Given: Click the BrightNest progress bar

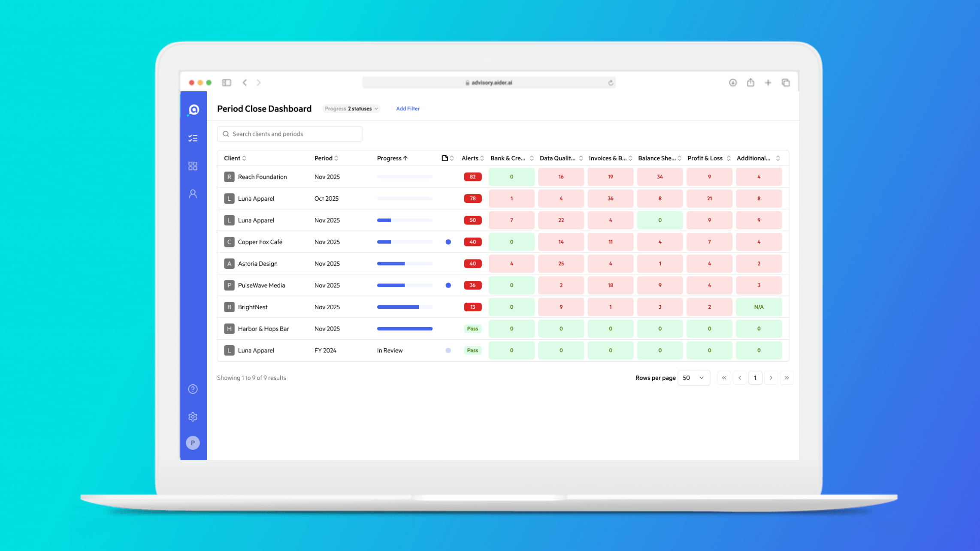Looking at the screenshot, I should coord(404,307).
